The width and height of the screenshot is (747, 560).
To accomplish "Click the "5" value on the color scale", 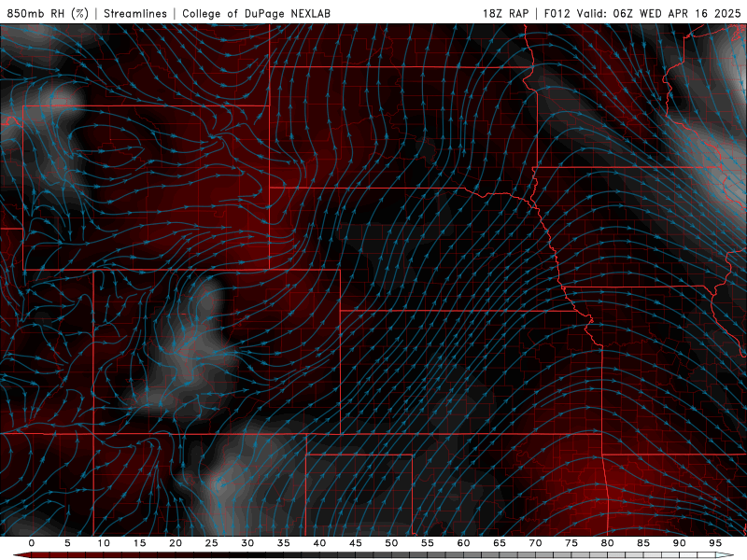I will [67, 543].
